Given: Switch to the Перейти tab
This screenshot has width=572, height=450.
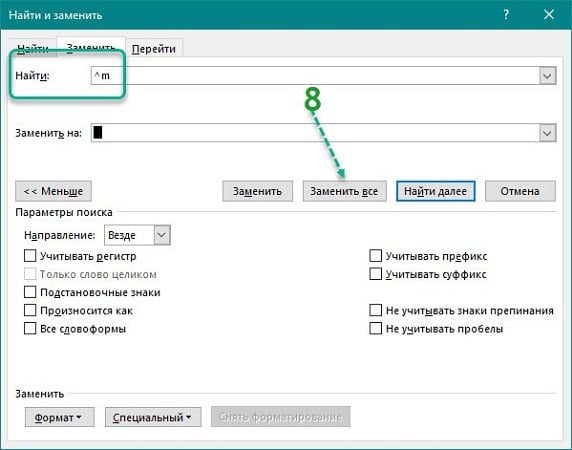Looking at the screenshot, I should tap(154, 49).
